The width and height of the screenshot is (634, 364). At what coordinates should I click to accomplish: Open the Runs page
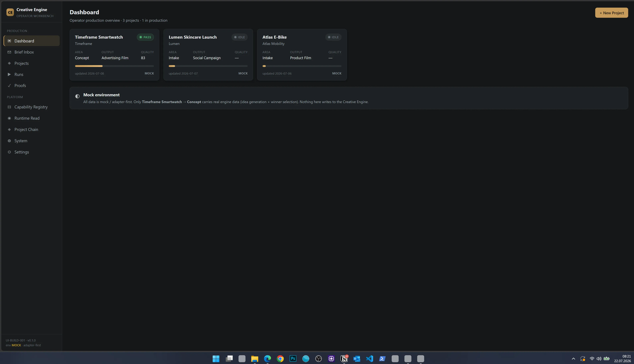pos(31,74)
